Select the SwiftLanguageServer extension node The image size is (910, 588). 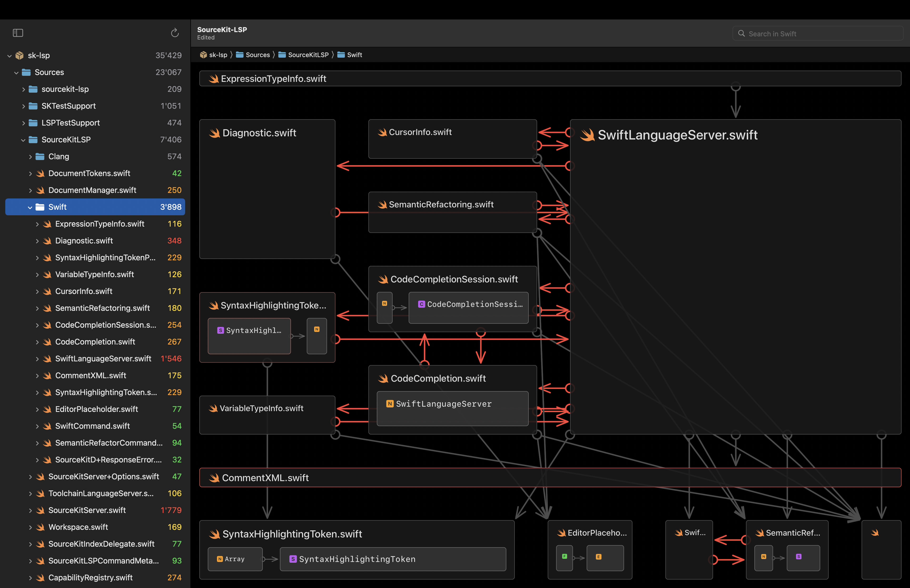[x=453, y=408]
